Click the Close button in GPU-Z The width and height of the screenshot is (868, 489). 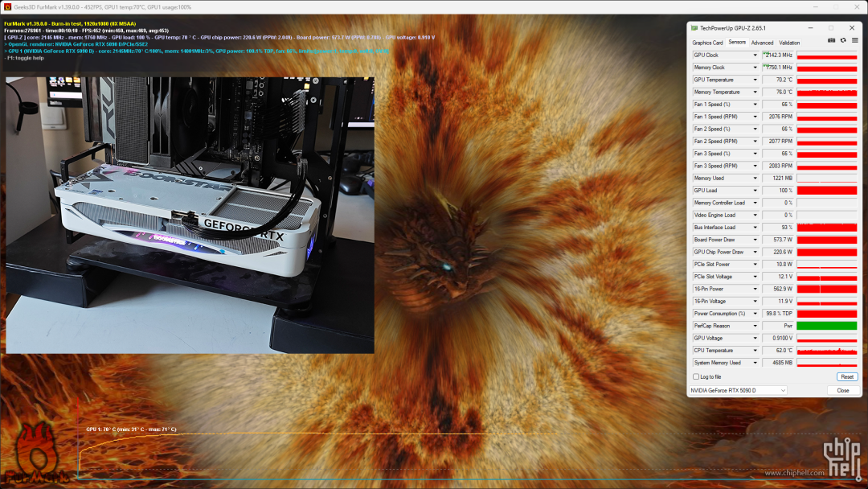click(x=842, y=390)
